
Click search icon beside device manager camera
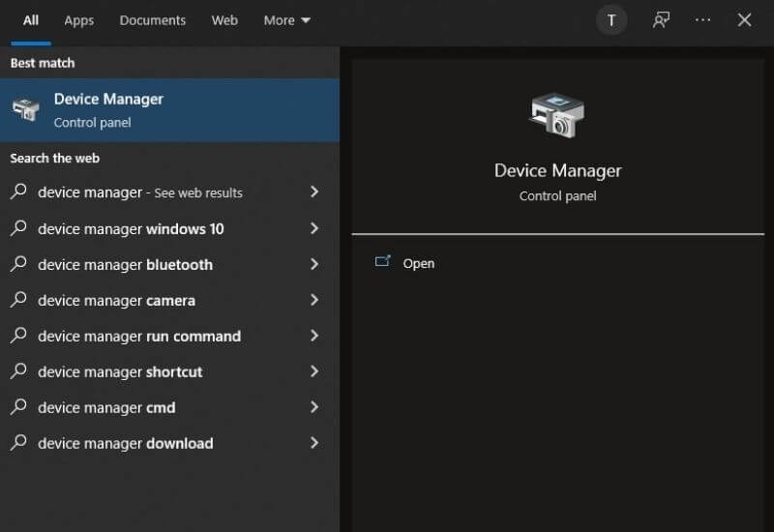tap(18, 300)
